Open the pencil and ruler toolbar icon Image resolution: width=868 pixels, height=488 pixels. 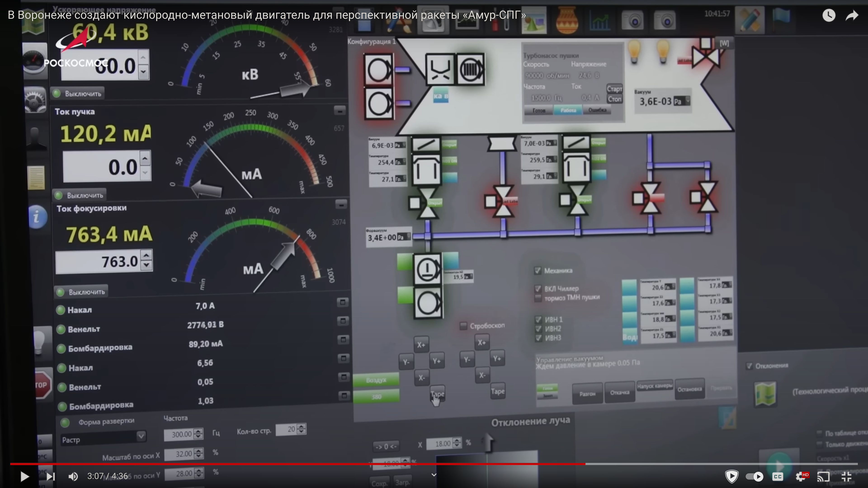tap(750, 20)
